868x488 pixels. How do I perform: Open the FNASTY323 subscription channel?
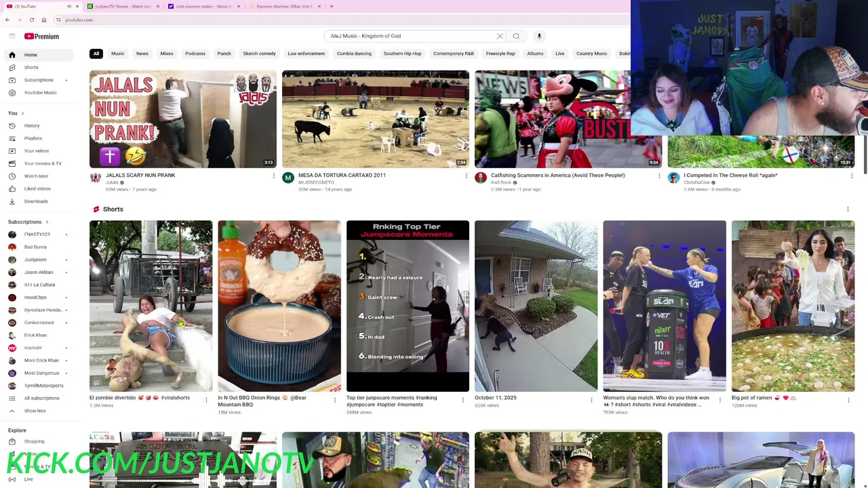37,235
